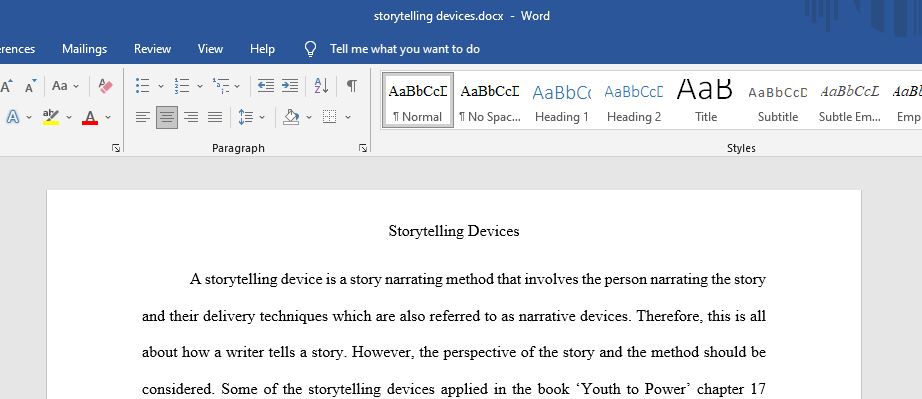This screenshot has height=399, width=922.
Task: Click the Clear All Formatting eraser icon
Action: coord(106,86)
